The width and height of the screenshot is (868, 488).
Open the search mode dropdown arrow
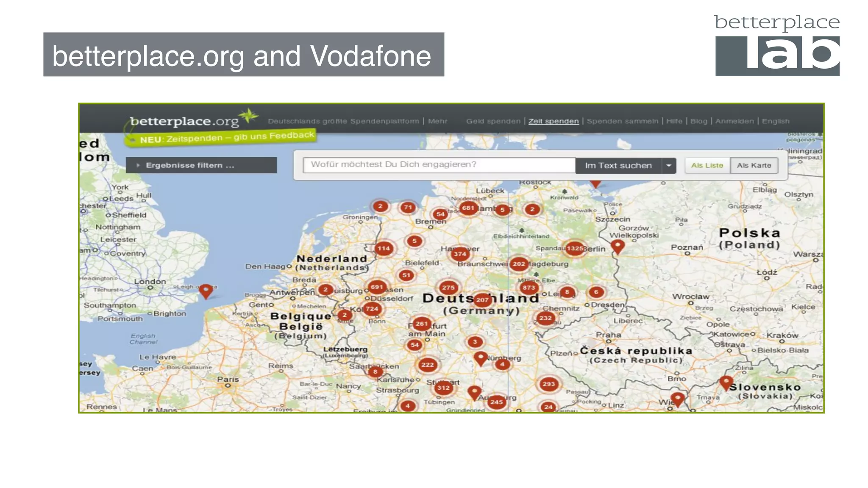coord(669,166)
